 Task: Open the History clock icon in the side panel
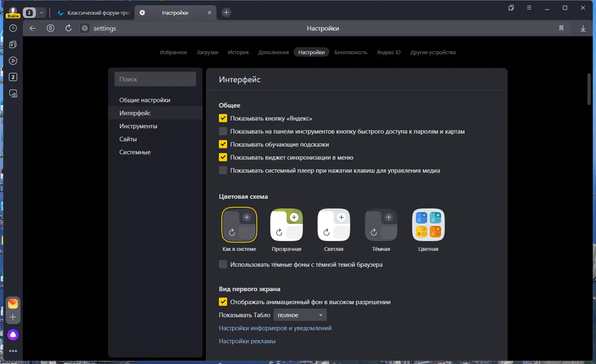(13, 28)
